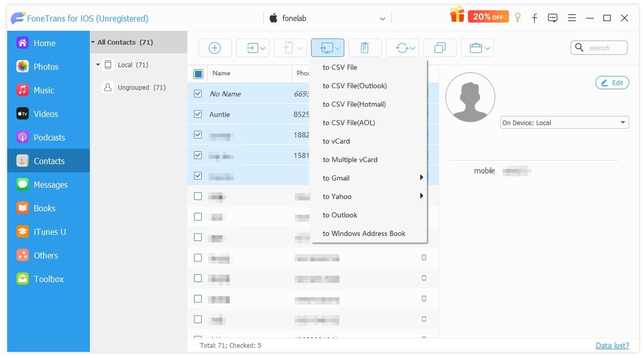Open the Data lost? link

coord(612,346)
